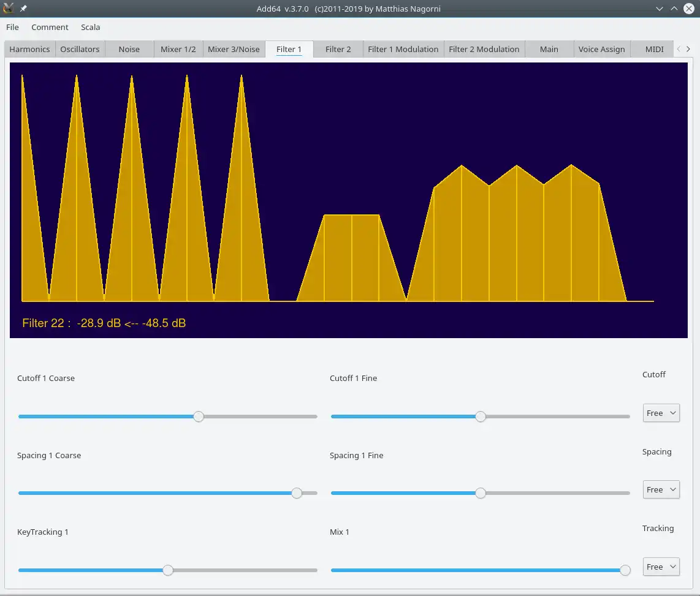Open the Scala menu

[x=90, y=27]
